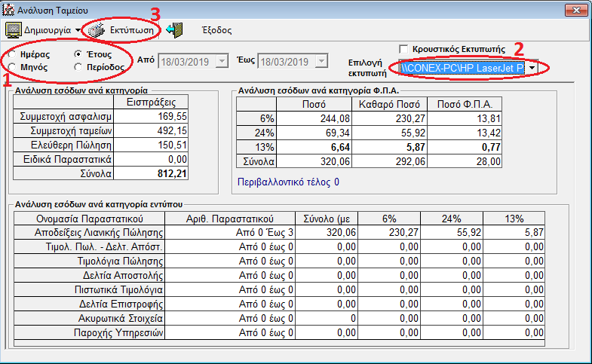Click Ειδικά Παραστατικά row label
This screenshot has width=592, height=364.
point(63,159)
